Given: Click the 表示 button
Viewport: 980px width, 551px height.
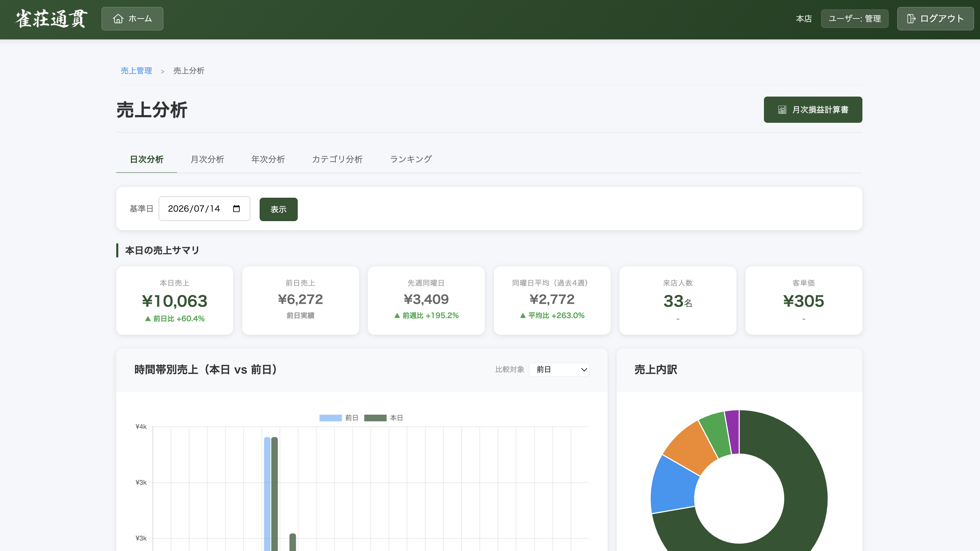Looking at the screenshot, I should [x=279, y=209].
